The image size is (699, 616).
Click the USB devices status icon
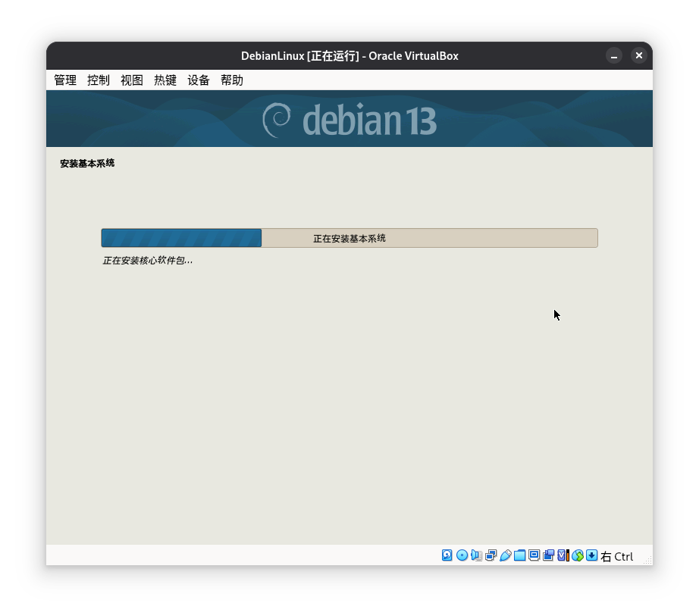click(x=505, y=555)
